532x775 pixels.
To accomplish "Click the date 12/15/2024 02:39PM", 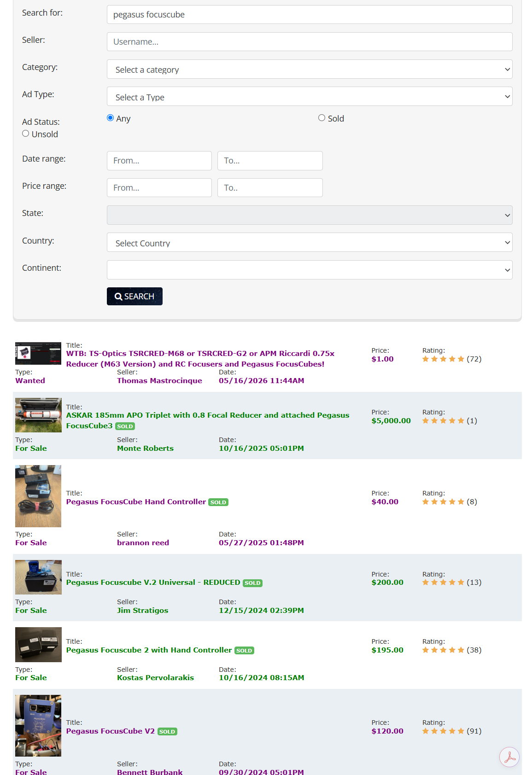I will tap(261, 610).
